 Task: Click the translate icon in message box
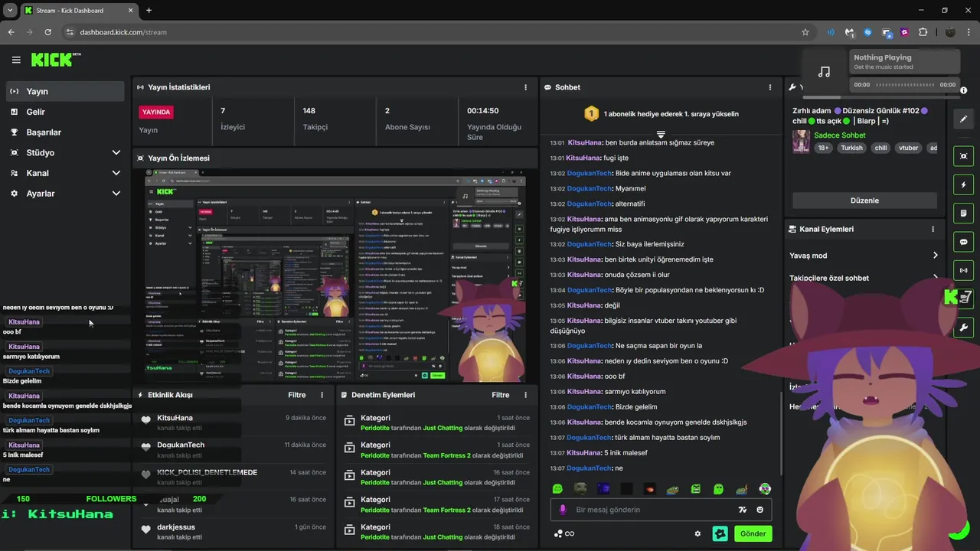coord(742,510)
